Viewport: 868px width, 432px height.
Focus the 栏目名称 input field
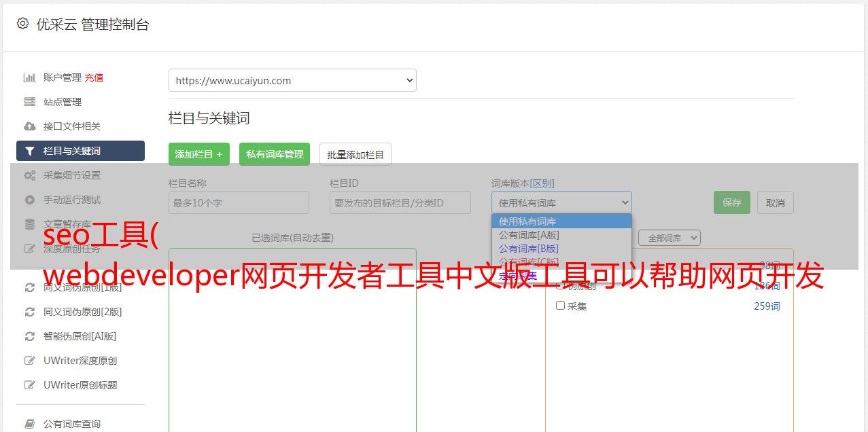pos(239,202)
